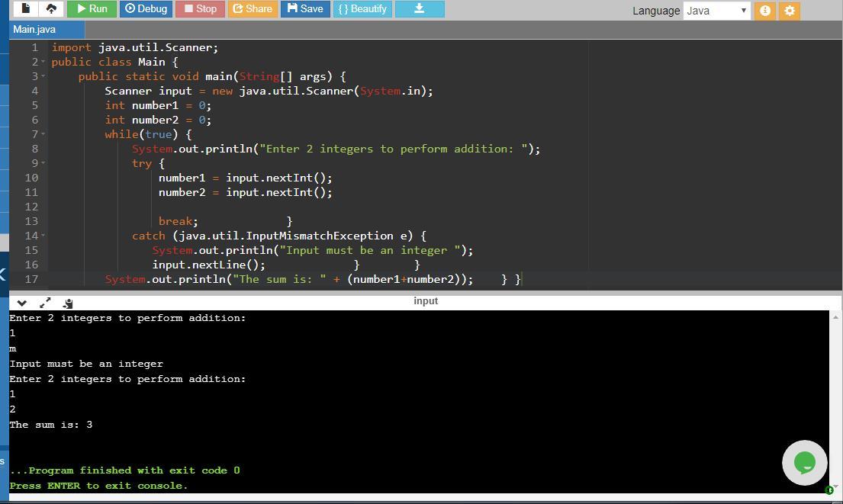Select the input console tab

click(426, 301)
